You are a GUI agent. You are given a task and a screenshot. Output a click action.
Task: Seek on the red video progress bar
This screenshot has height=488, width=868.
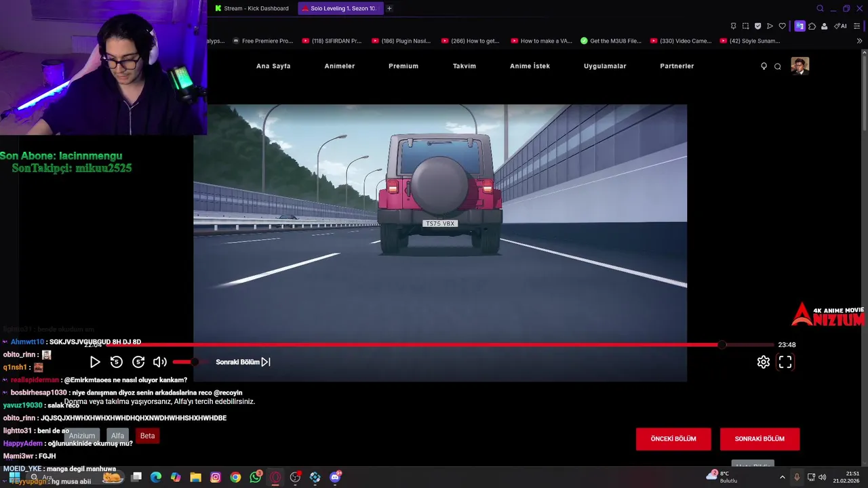(x=439, y=344)
